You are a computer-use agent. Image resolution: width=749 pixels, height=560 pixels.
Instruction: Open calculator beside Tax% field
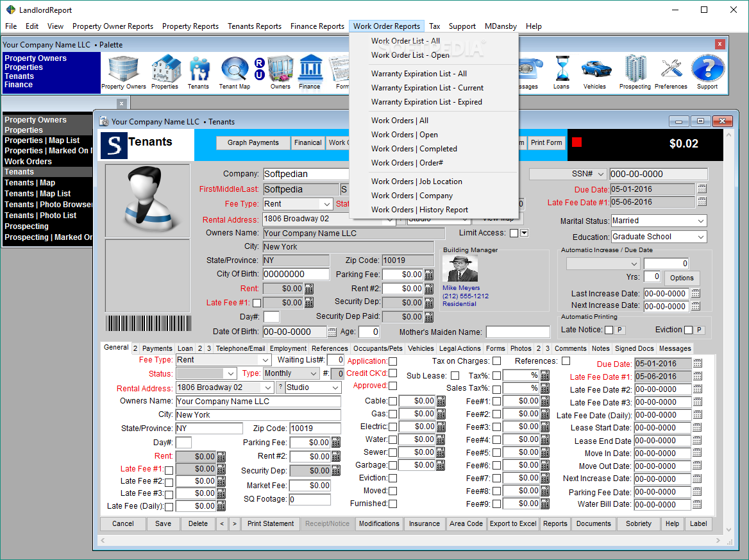[544, 375]
